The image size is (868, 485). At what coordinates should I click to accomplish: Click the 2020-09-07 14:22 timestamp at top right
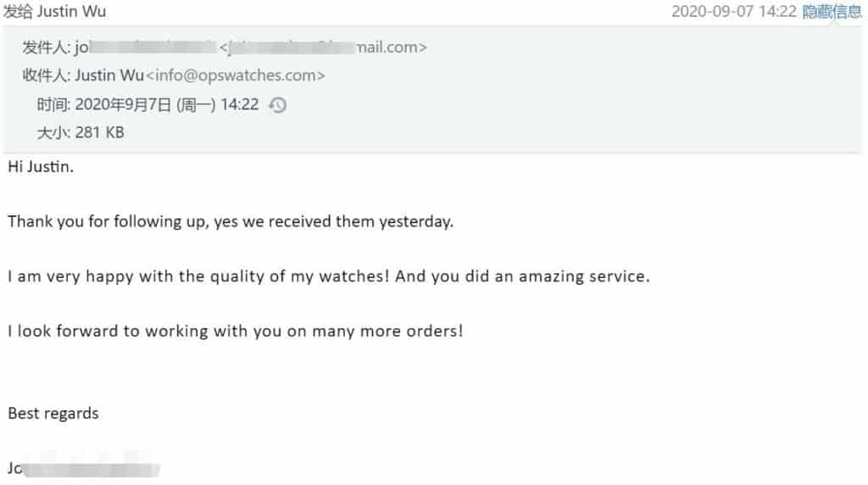point(733,12)
